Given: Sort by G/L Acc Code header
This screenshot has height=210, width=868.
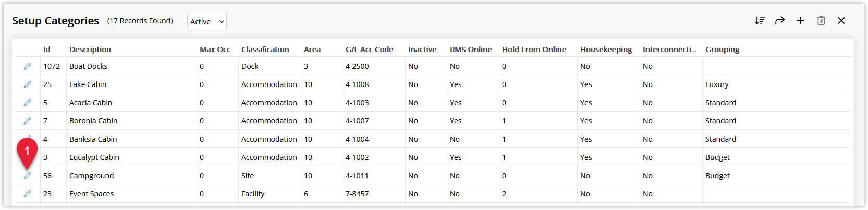Looking at the screenshot, I should click(x=369, y=50).
